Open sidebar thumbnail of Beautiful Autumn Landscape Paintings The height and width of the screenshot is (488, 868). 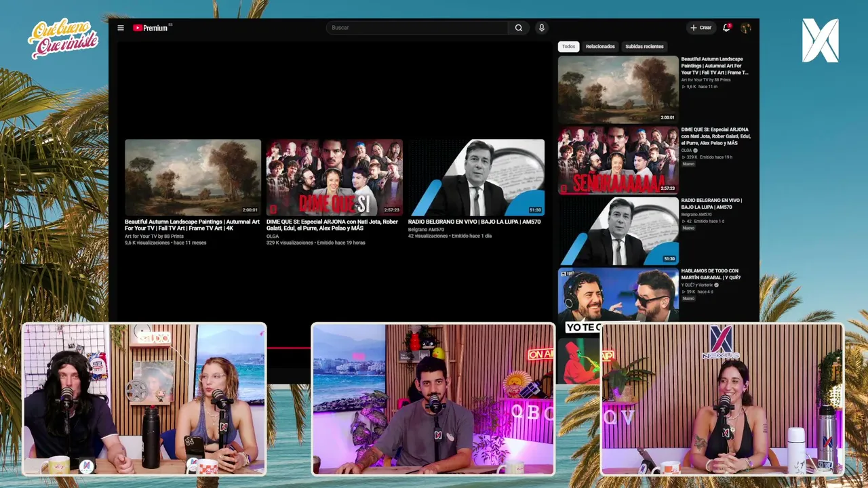(618, 89)
